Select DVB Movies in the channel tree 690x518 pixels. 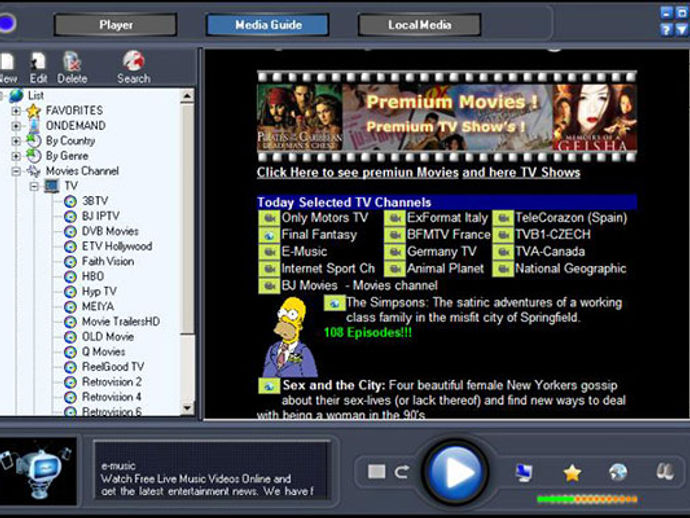tap(110, 231)
